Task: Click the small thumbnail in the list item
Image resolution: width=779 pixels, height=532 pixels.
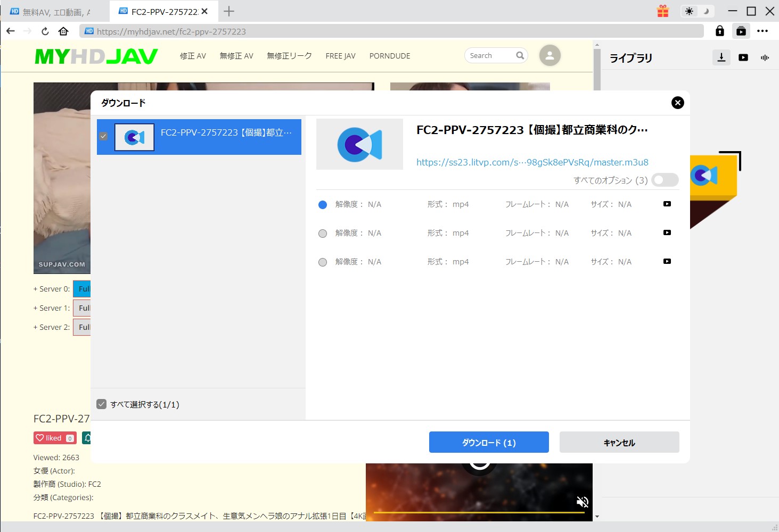Action: point(135,137)
